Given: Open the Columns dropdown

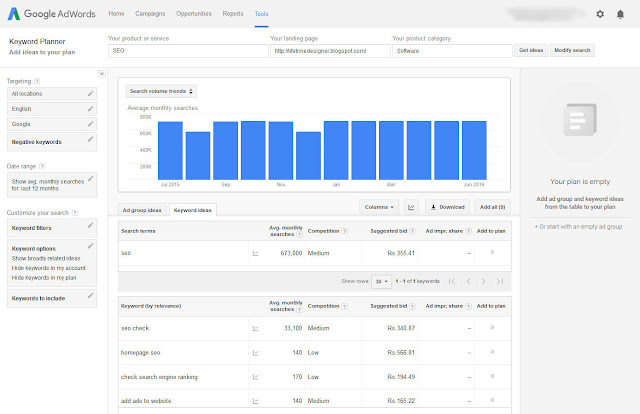Looking at the screenshot, I should click(379, 207).
